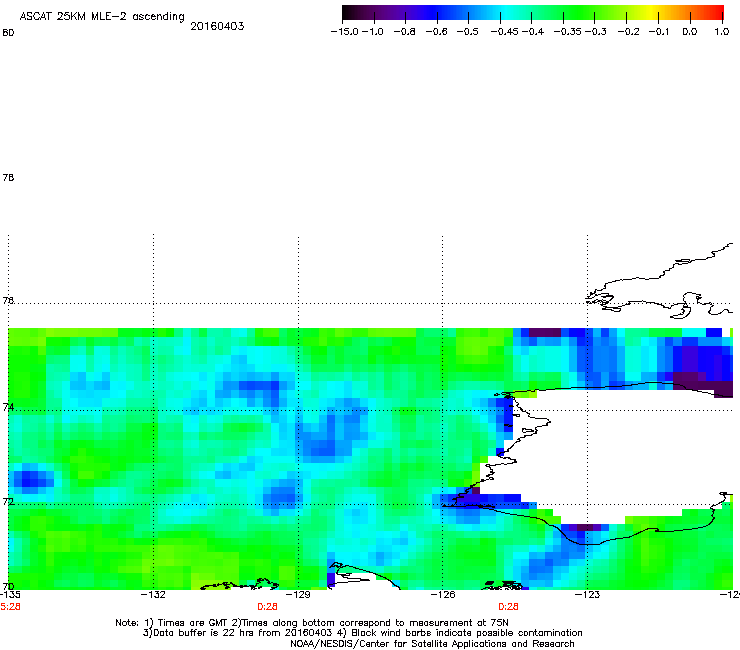Click the -0.35 scale tick label
This screenshot has width=740, height=650.
tap(568, 32)
